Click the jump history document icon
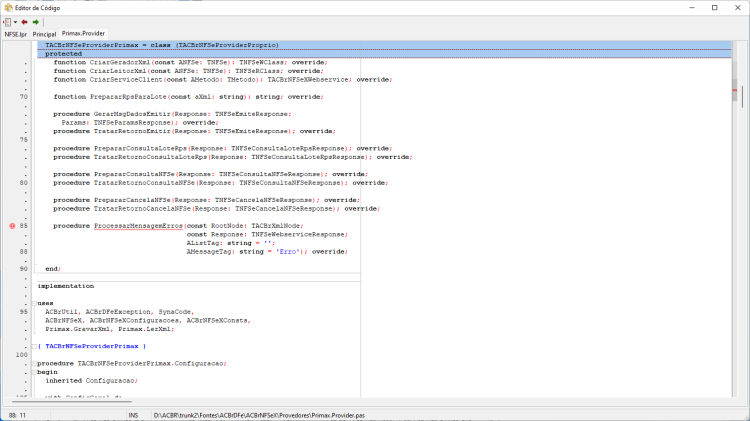Image resolution: width=750 pixels, height=421 pixels. [x=7, y=22]
